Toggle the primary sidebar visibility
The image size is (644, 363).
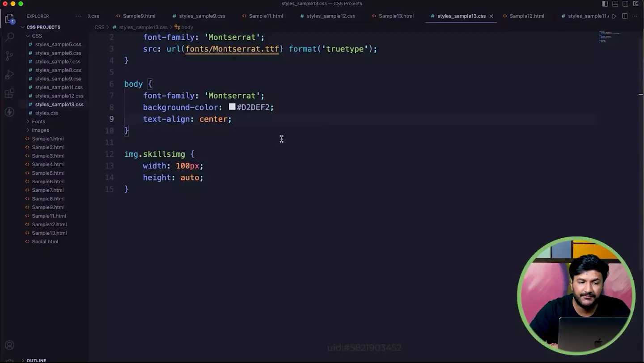coord(605,4)
